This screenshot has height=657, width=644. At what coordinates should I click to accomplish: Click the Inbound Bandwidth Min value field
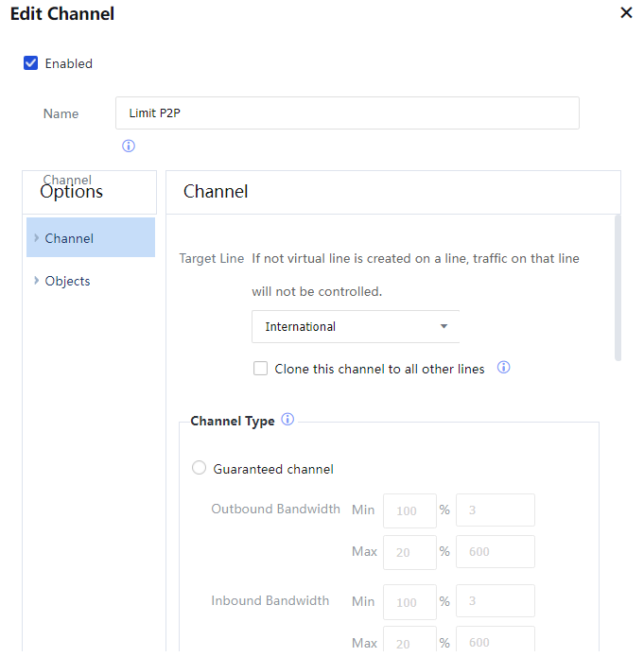point(496,601)
